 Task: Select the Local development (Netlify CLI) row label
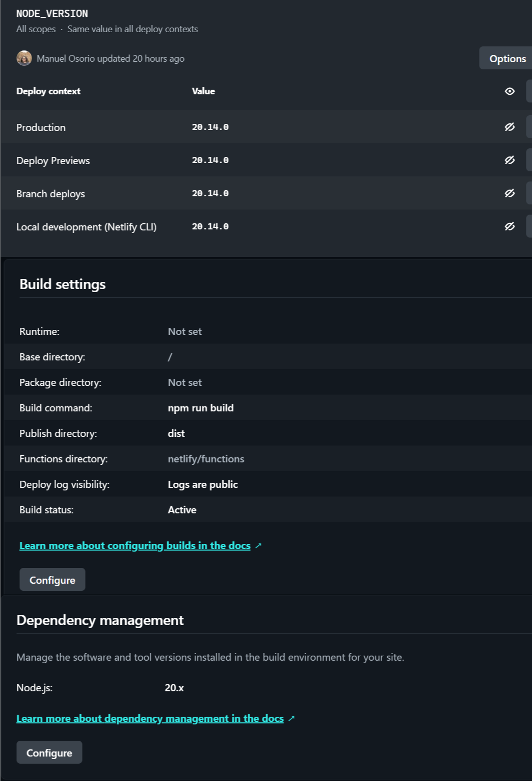tap(86, 227)
